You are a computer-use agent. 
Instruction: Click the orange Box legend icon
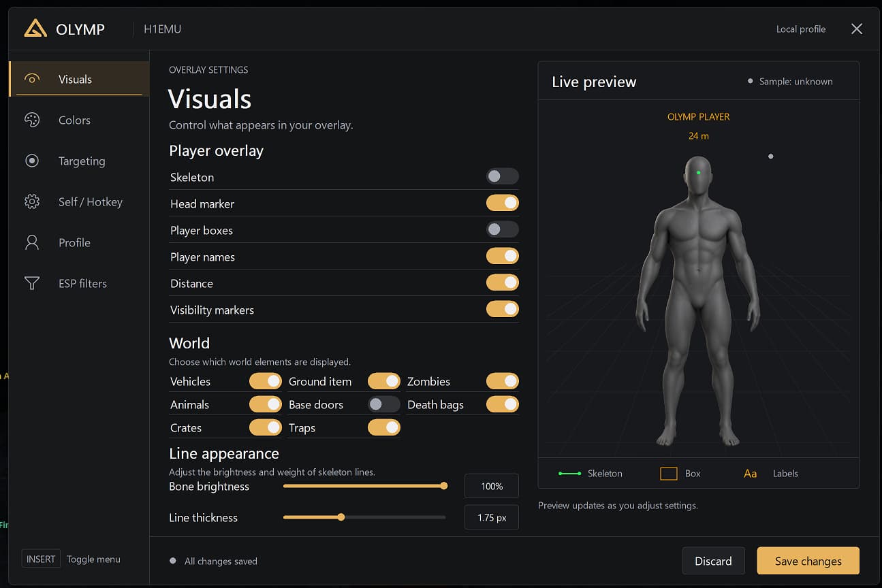669,473
